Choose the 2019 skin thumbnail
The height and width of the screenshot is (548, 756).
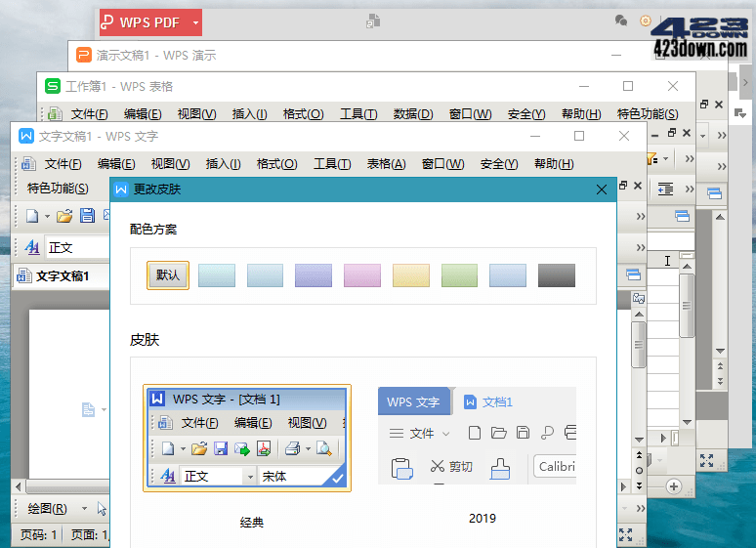tap(477, 436)
